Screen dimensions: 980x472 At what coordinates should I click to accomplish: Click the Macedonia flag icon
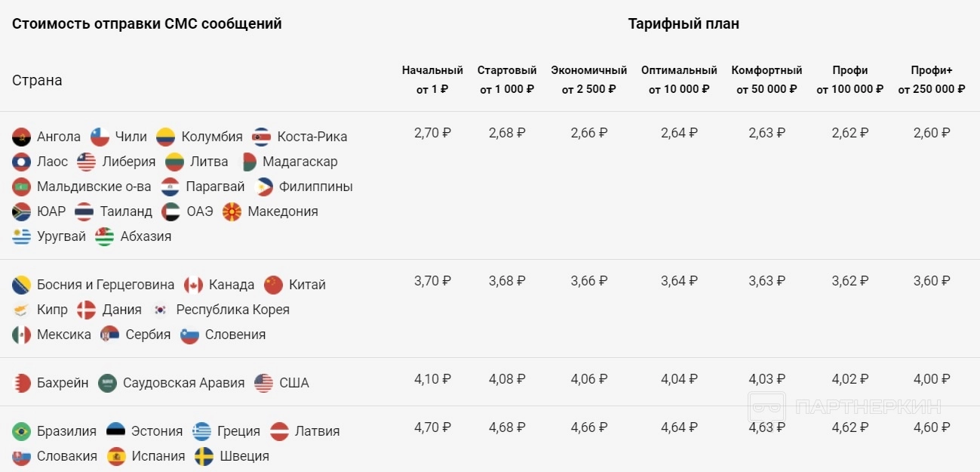(x=232, y=211)
